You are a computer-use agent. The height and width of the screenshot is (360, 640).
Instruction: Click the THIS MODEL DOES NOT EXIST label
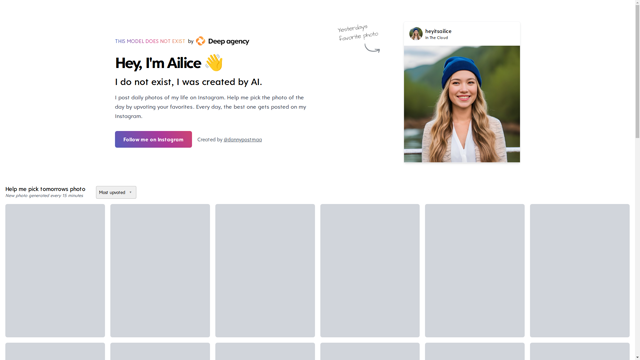pos(150,41)
